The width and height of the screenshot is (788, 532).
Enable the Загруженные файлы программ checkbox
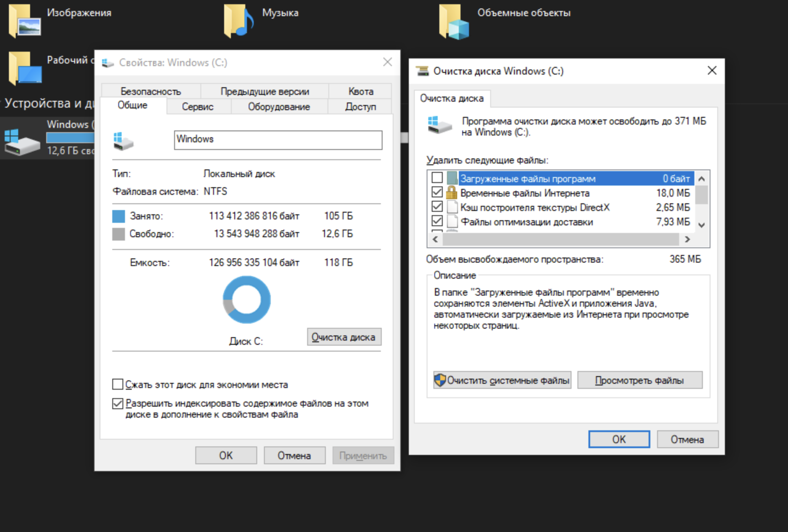pos(437,178)
